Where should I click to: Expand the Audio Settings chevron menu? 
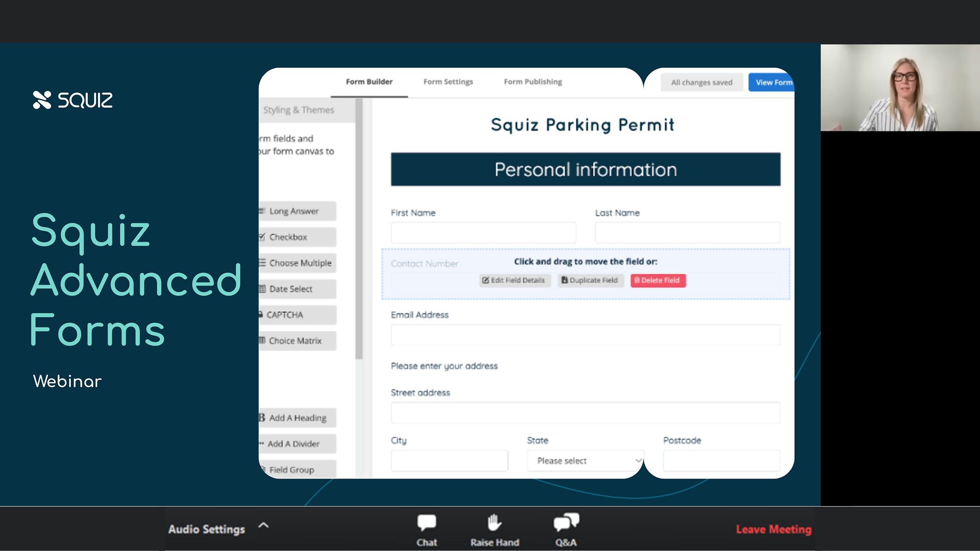[263, 525]
